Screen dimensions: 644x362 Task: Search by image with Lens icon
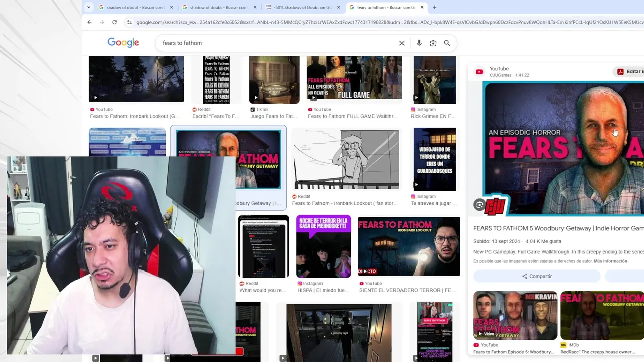pos(433,43)
